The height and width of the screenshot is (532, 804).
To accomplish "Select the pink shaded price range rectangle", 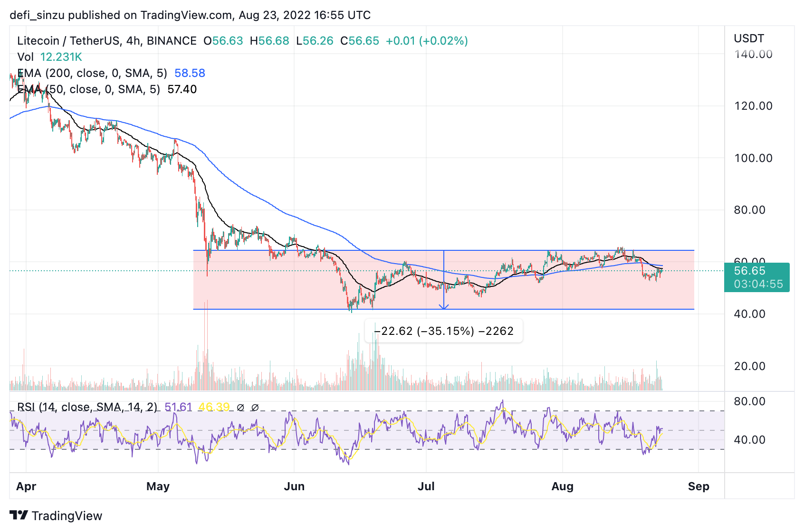I will pyautogui.click(x=444, y=280).
